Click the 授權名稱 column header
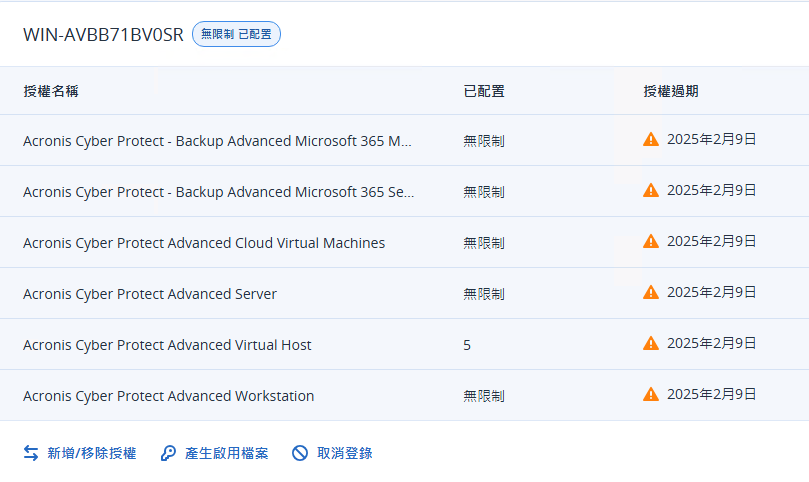Screen dimensions: 809x482 tap(51, 91)
